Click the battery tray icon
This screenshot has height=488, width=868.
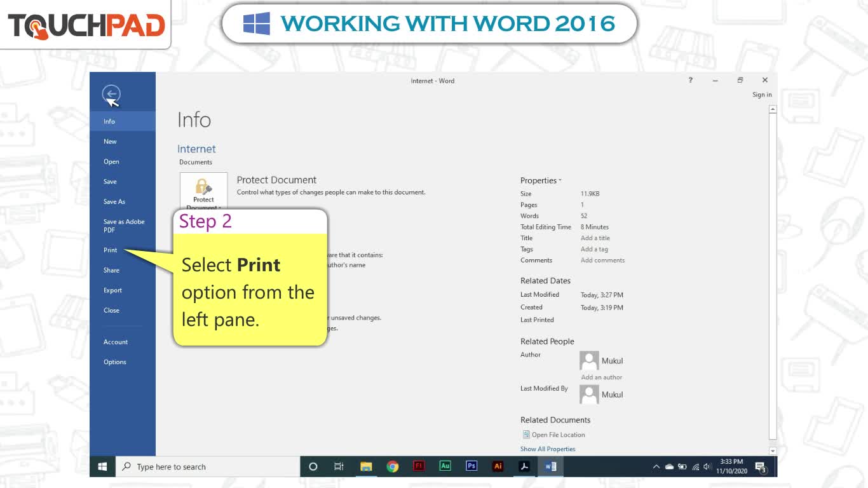click(682, 467)
